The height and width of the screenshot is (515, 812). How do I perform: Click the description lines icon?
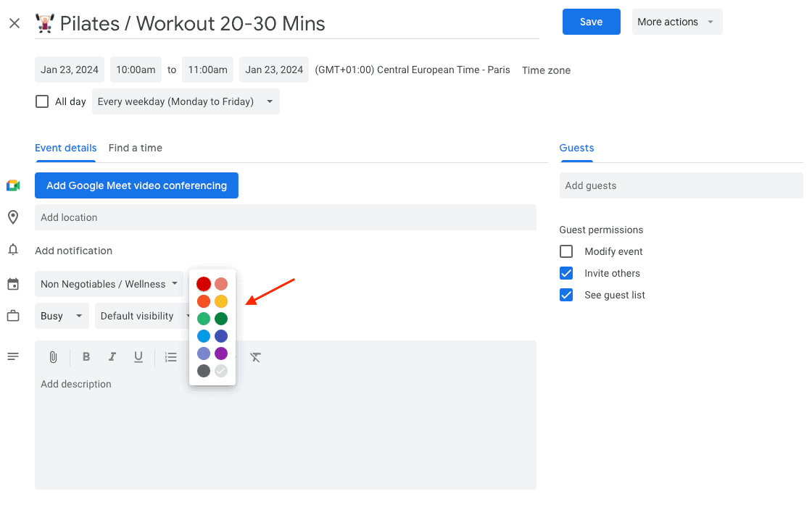coord(13,356)
